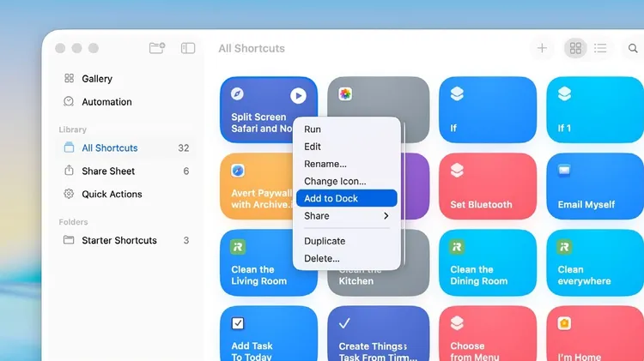Toggle the sidebar visibility icon
Screen dimensions: 644x361
click(x=188, y=49)
